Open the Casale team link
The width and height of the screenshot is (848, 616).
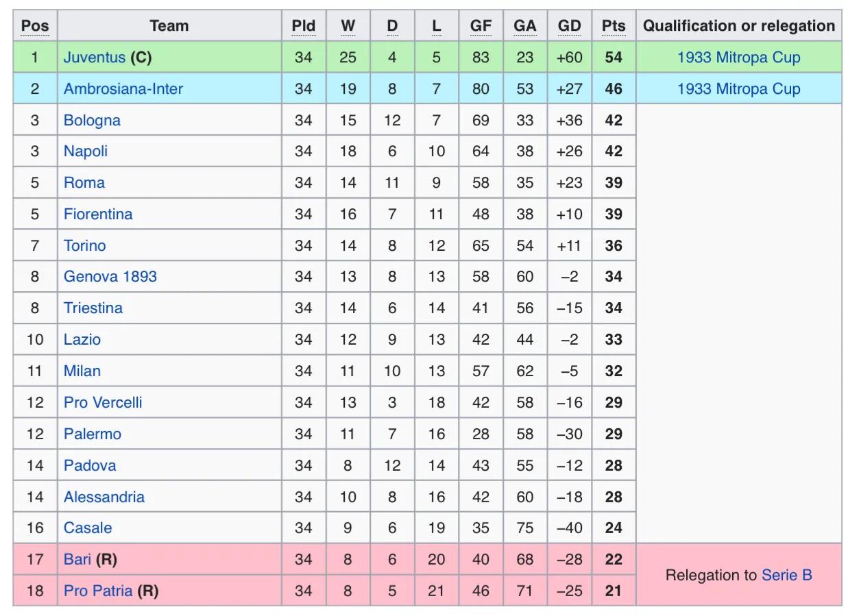tap(88, 528)
